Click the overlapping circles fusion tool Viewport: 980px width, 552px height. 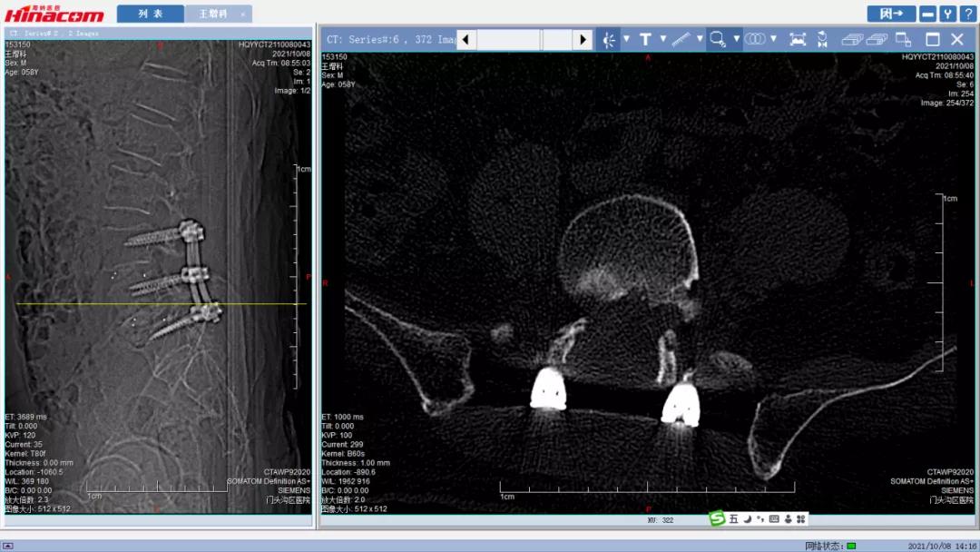coord(755,39)
